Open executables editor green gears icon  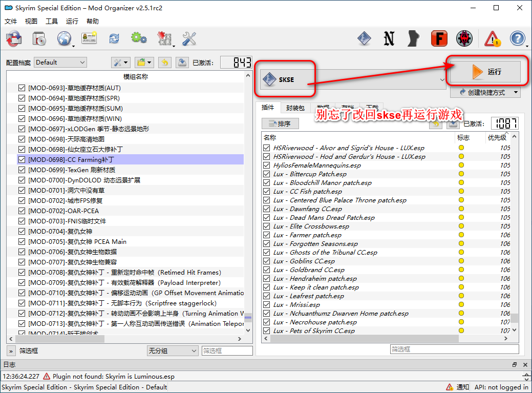[138, 38]
